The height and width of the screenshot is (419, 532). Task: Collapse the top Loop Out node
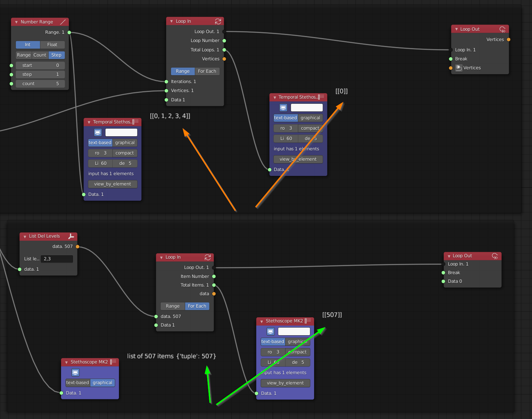click(456, 29)
